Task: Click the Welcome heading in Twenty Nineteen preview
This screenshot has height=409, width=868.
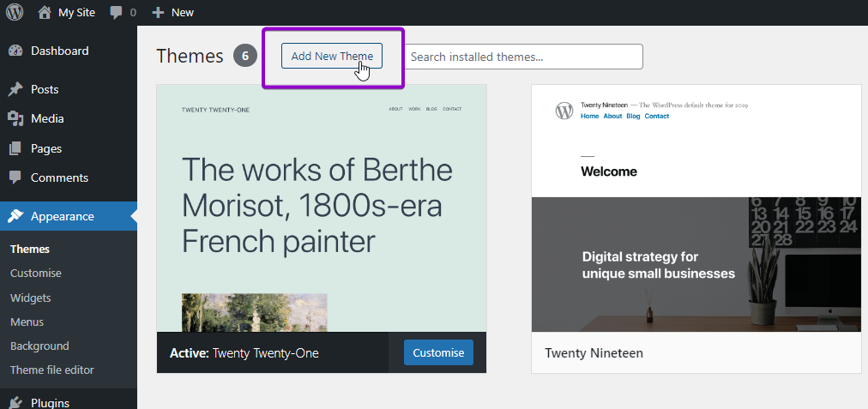Action: (x=609, y=171)
